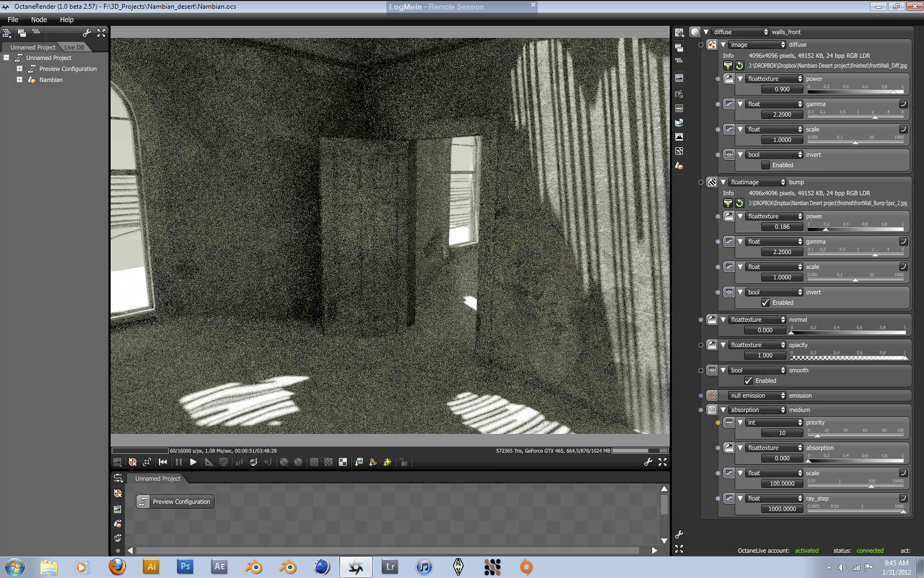
Task: Open the floatimage node type dropdown for bump
Action: pyautogui.click(x=757, y=182)
